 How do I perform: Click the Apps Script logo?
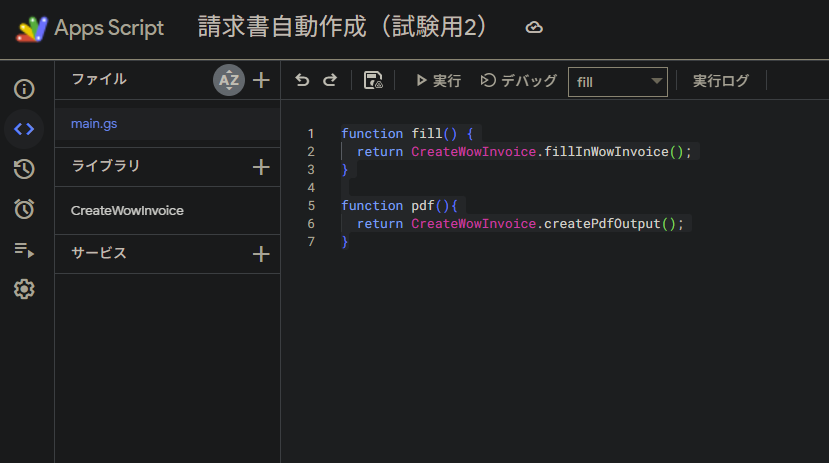coord(32,29)
